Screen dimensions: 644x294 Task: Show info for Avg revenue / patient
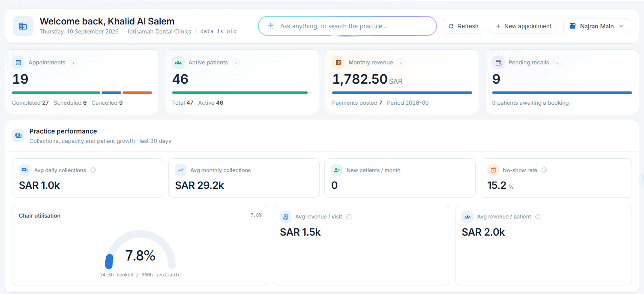point(538,217)
